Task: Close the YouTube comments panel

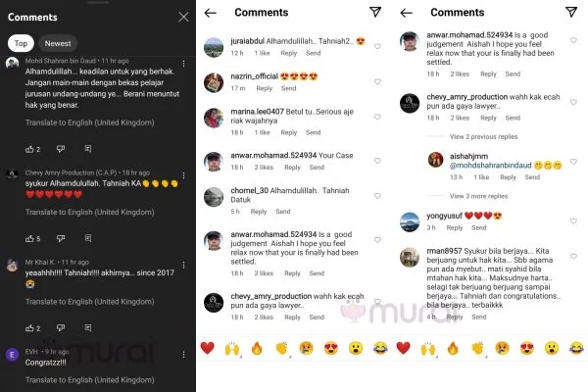Action: (183, 17)
